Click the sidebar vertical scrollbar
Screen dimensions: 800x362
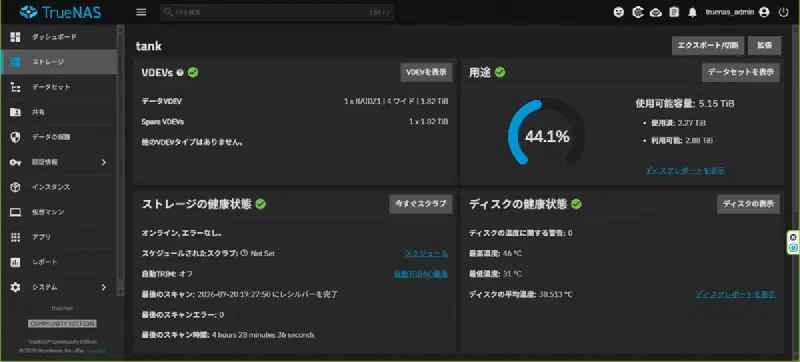pos(120,161)
